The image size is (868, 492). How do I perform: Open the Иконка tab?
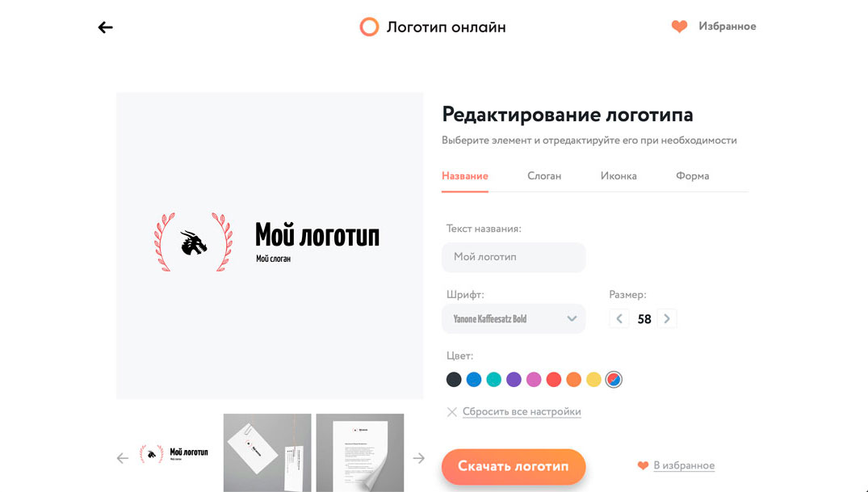(619, 175)
